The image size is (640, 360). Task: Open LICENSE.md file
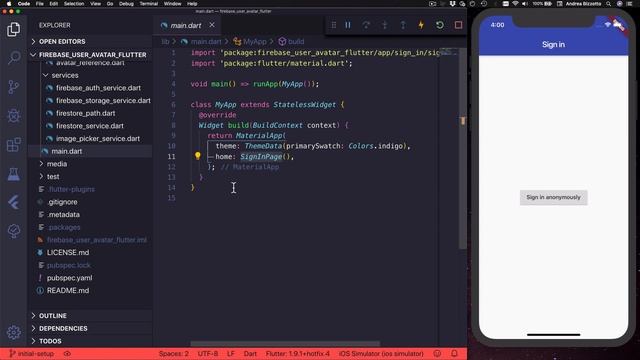(x=68, y=253)
